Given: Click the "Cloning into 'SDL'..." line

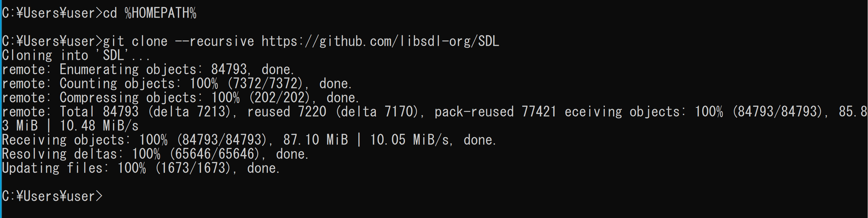Looking at the screenshot, I should click(x=76, y=55).
